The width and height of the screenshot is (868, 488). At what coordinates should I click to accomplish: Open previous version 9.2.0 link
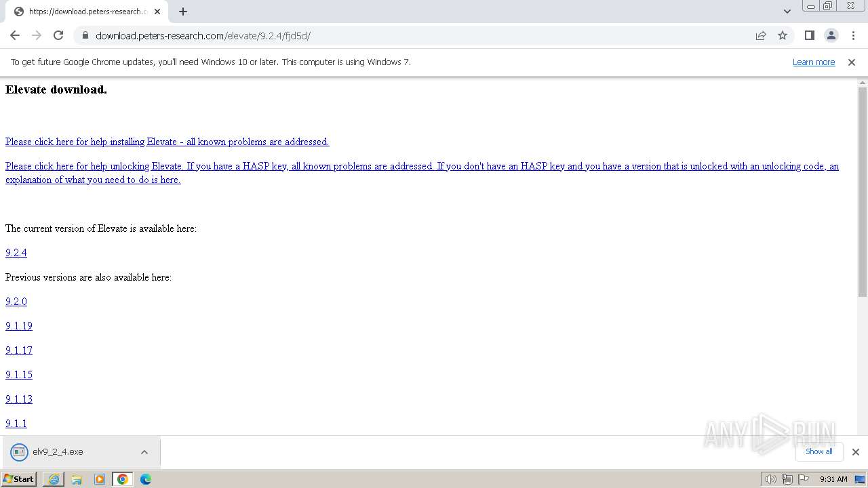[x=16, y=302]
